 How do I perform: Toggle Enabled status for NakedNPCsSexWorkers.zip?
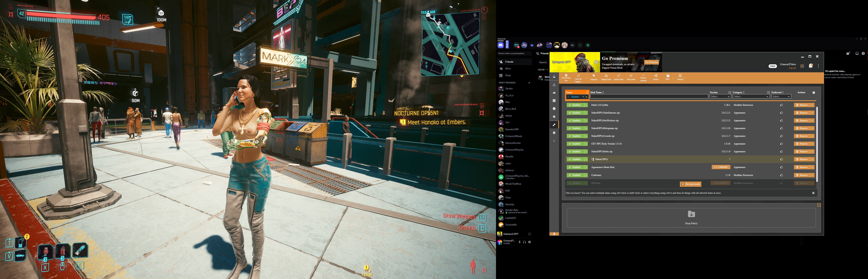click(575, 121)
